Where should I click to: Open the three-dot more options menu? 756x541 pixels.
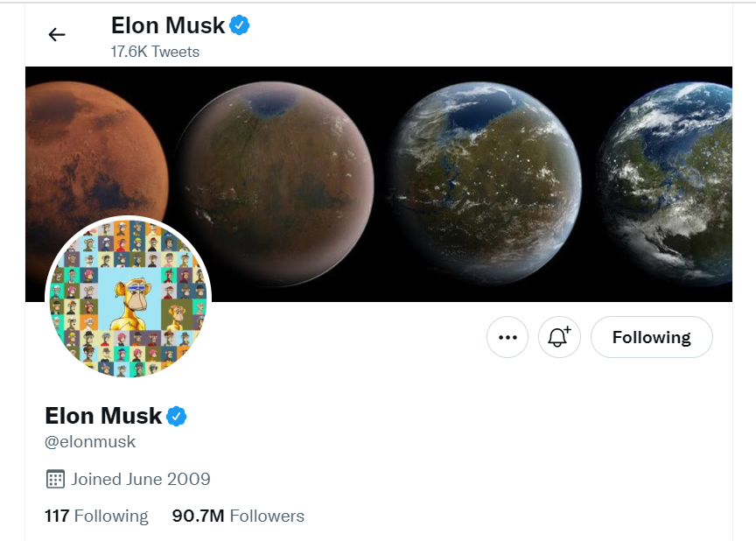tap(507, 337)
